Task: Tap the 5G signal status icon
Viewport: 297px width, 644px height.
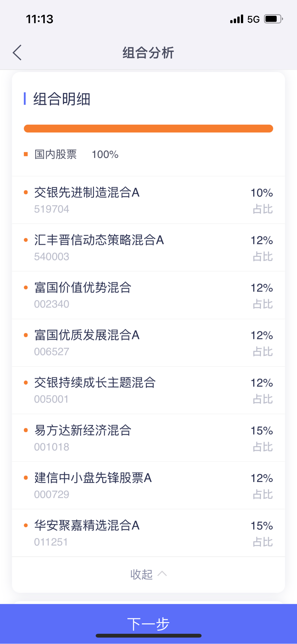Action: point(253,19)
